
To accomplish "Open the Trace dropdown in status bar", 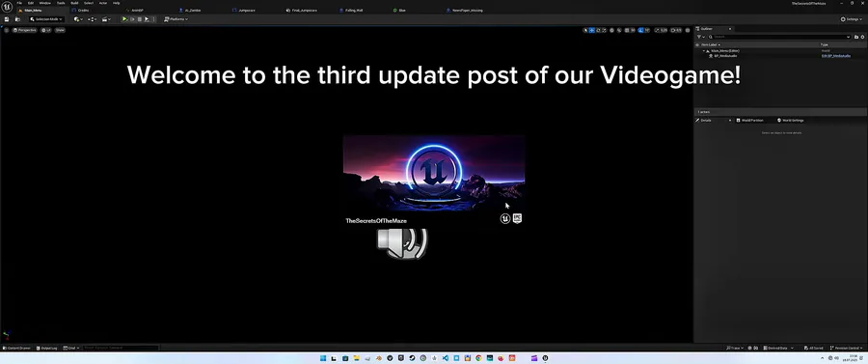I will pyautogui.click(x=735, y=348).
